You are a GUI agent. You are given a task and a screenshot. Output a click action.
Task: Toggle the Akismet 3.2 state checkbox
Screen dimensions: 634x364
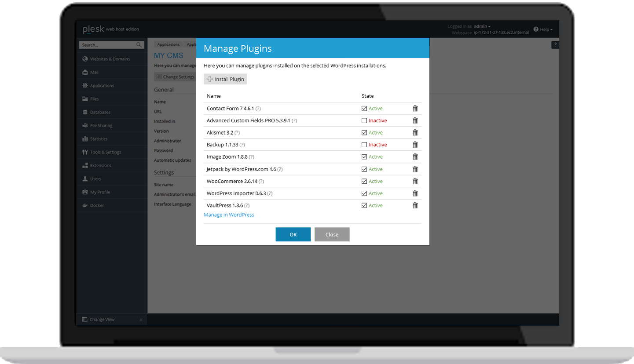pyautogui.click(x=364, y=132)
